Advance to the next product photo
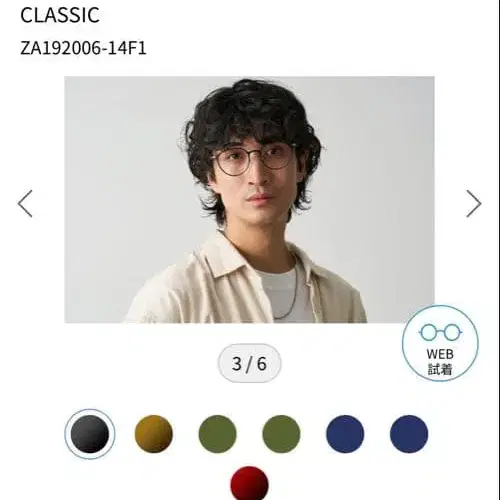The height and width of the screenshot is (500, 500). point(473,204)
